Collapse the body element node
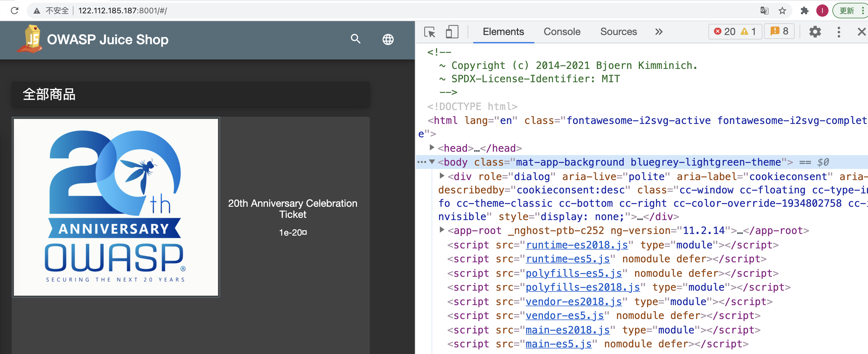The width and height of the screenshot is (868, 354). click(432, 162)
